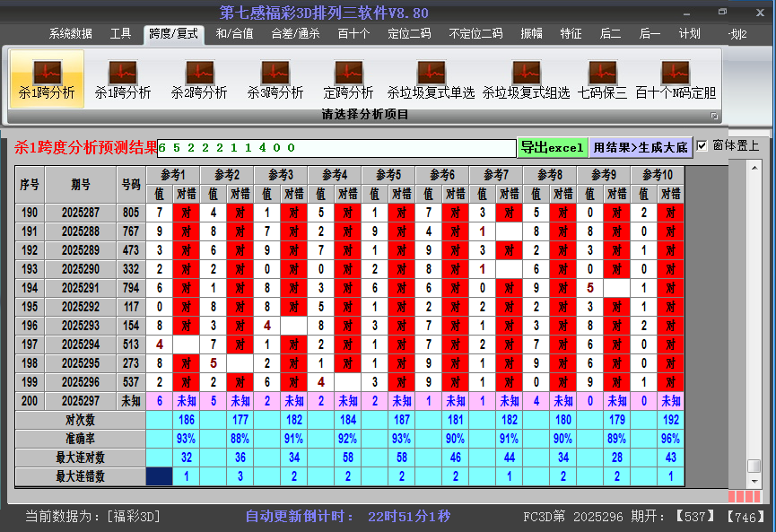Click the 导出excel button
The height and width of the screenshot is (532, 776).
(x=552, y=148)
